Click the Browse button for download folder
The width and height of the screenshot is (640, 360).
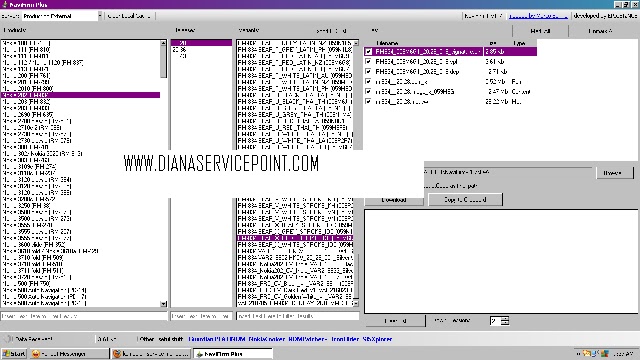615,173
